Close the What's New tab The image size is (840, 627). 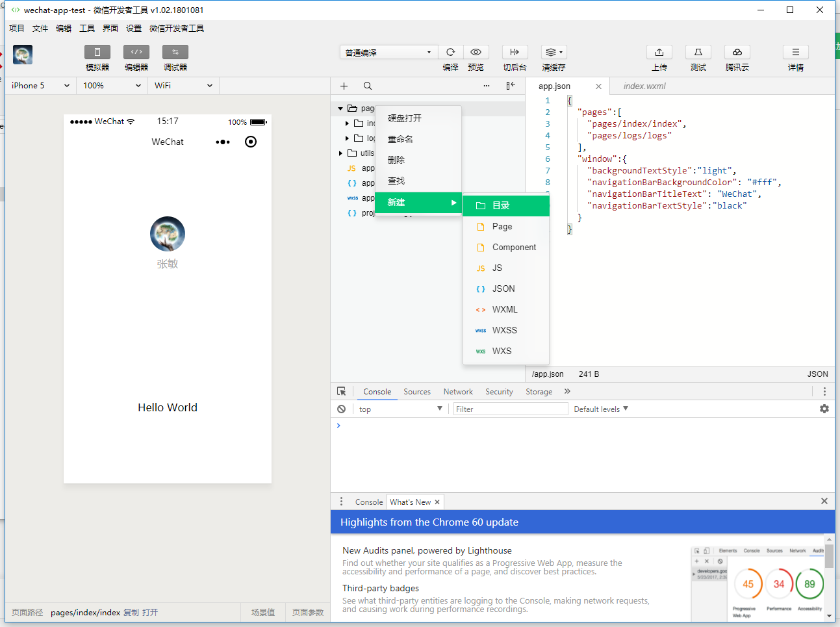pos(437,502)
